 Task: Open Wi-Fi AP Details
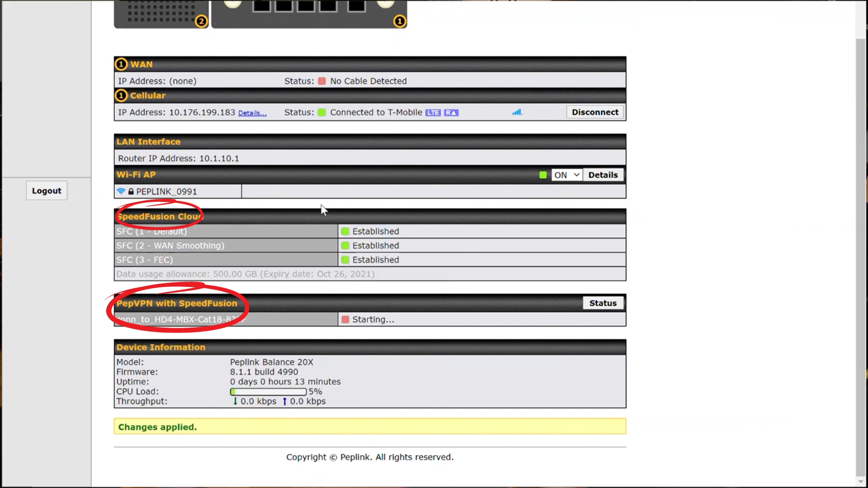603,175
